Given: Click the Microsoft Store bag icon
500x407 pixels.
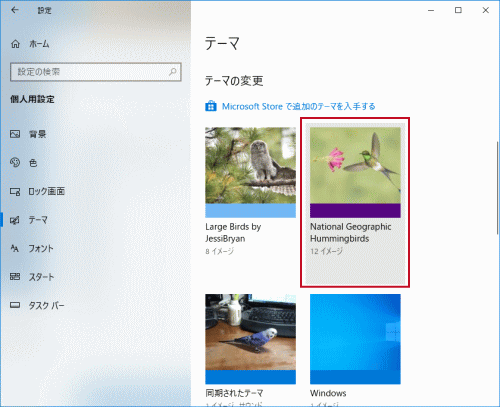Looking at the screenshot, I should [211, 106].
